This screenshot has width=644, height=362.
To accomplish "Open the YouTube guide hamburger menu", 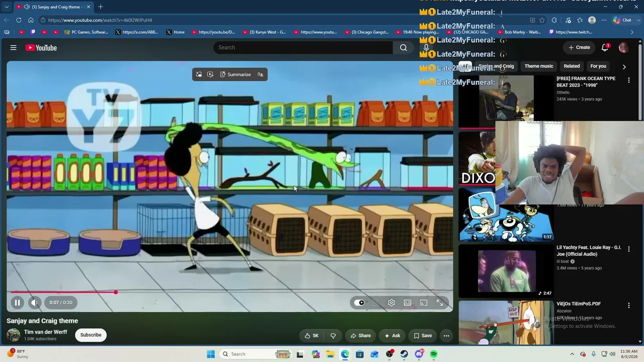I will (14, 48).
